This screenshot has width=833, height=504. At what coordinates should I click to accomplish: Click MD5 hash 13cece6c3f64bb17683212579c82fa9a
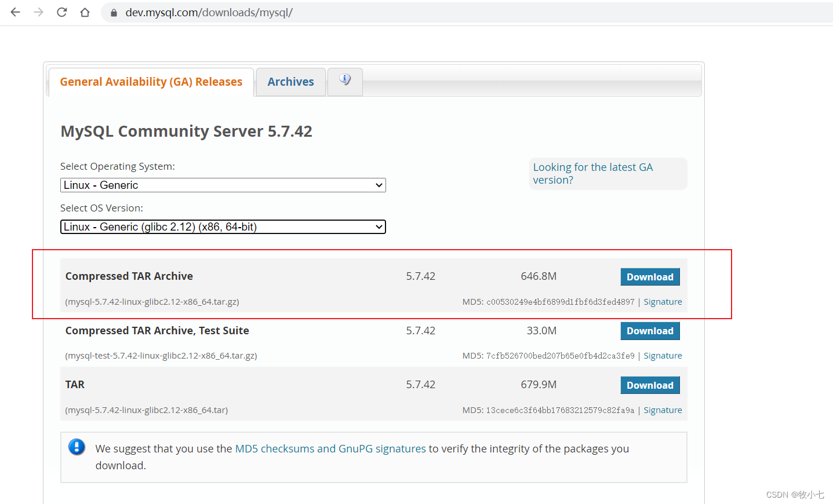point(561,410)
